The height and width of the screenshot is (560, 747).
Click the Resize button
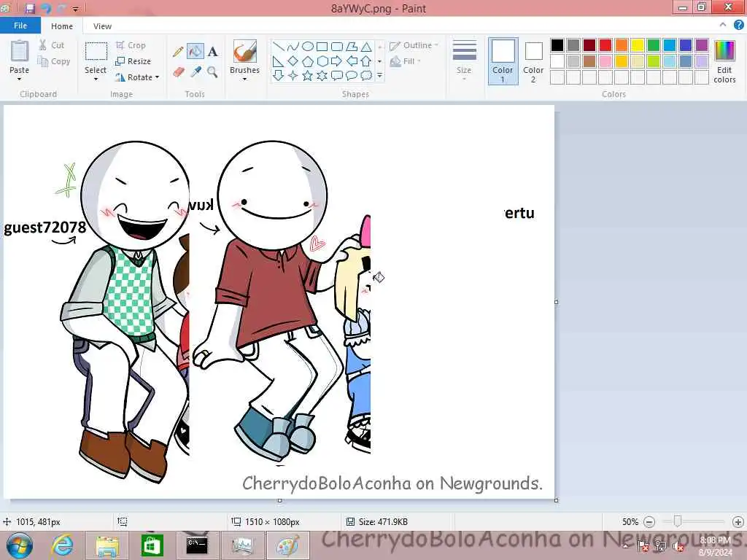[133, 61]
